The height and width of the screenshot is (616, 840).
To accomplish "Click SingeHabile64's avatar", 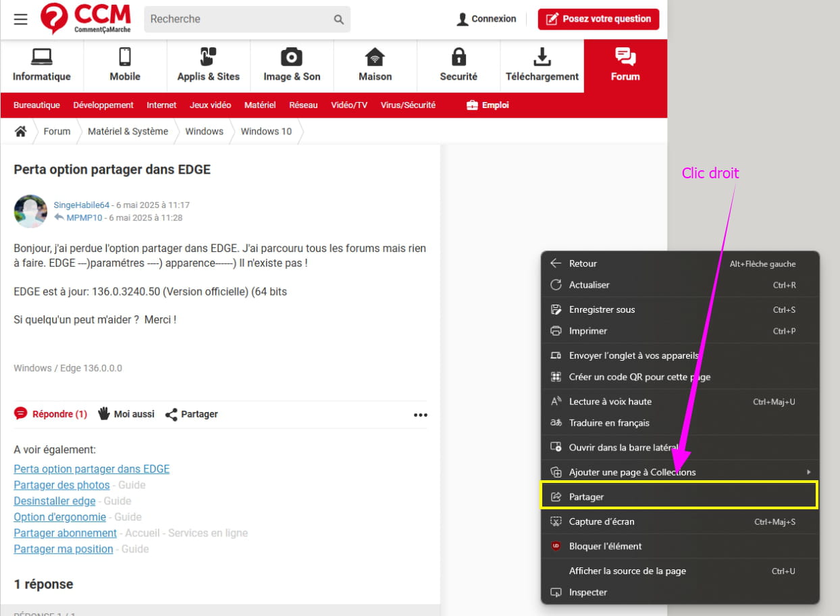I will (x=30, y=211).
